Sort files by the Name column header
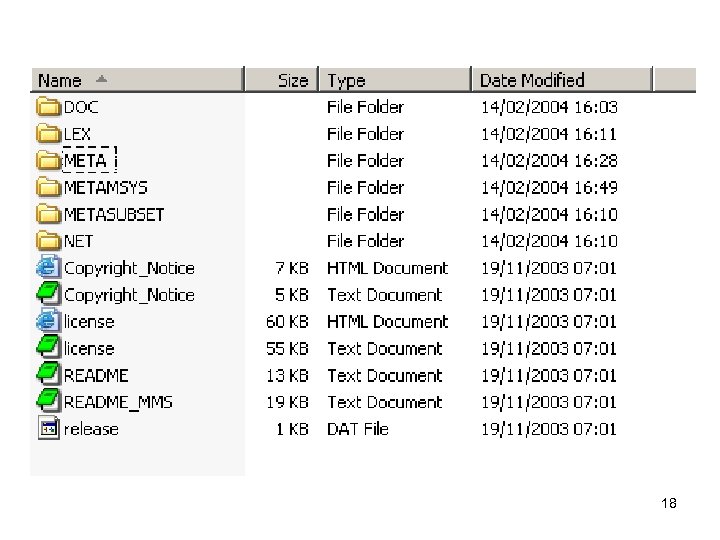The image size is (720, 540). pos(60,80)
